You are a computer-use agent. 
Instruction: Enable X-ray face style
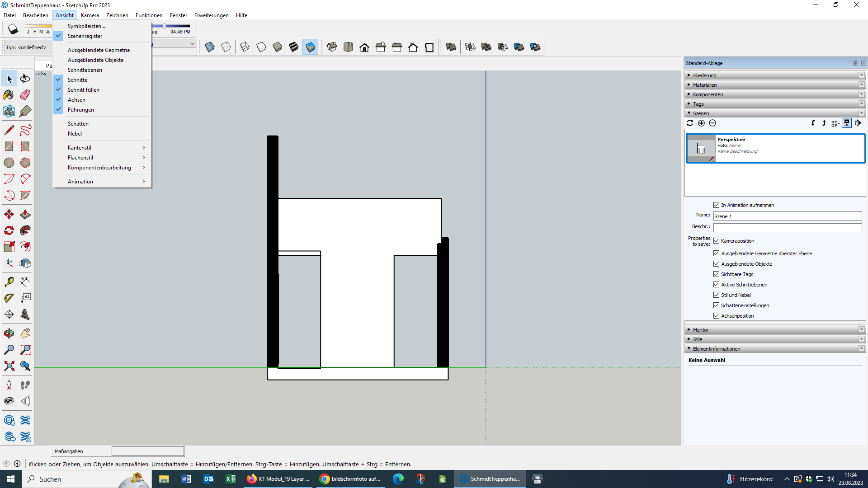210,47
